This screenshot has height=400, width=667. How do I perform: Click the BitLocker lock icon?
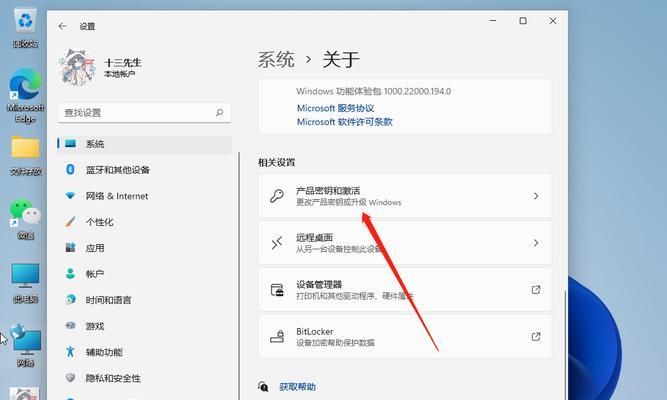click(277, 336)
